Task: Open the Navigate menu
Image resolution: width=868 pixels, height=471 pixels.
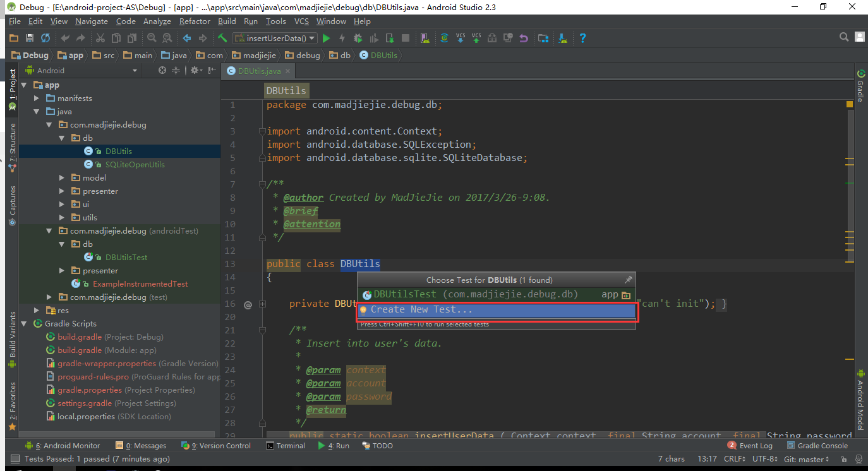Action: coord(92,21)
